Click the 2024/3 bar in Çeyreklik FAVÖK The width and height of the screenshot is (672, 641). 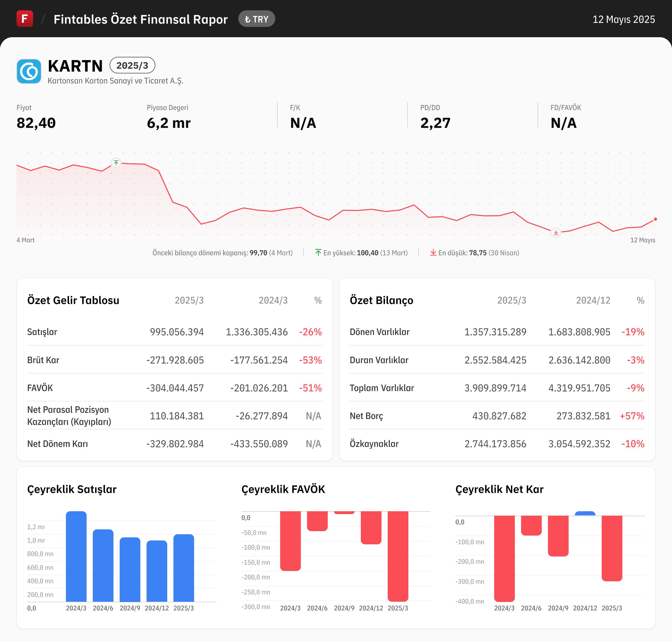pyautogui.click(x=291, y=541)
